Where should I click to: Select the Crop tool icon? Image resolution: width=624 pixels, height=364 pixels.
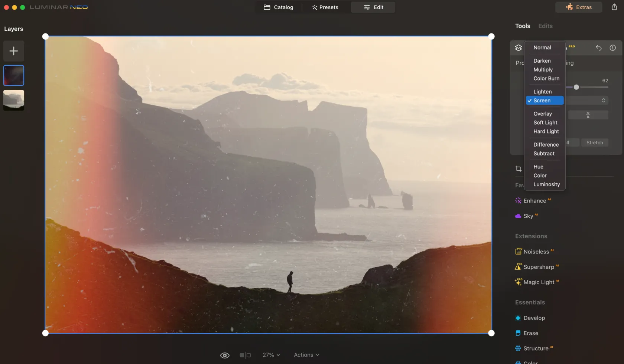[x=519, y=169]
